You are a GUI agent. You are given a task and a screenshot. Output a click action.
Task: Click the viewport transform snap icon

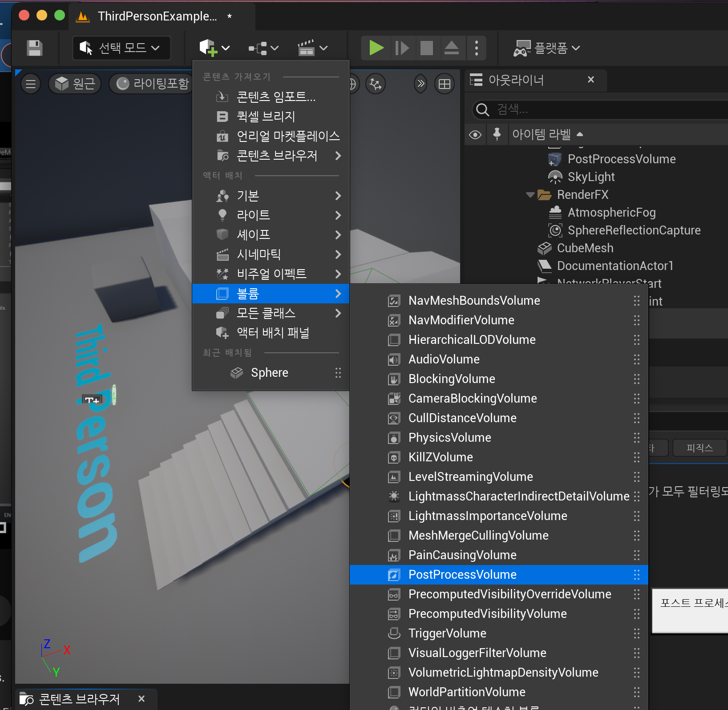click(x=375, y=84)
